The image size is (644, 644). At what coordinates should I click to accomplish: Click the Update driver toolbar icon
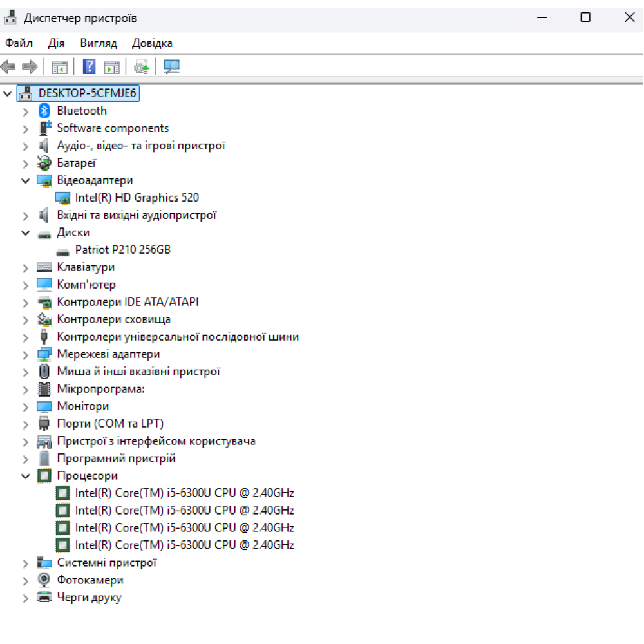point(141,66)
